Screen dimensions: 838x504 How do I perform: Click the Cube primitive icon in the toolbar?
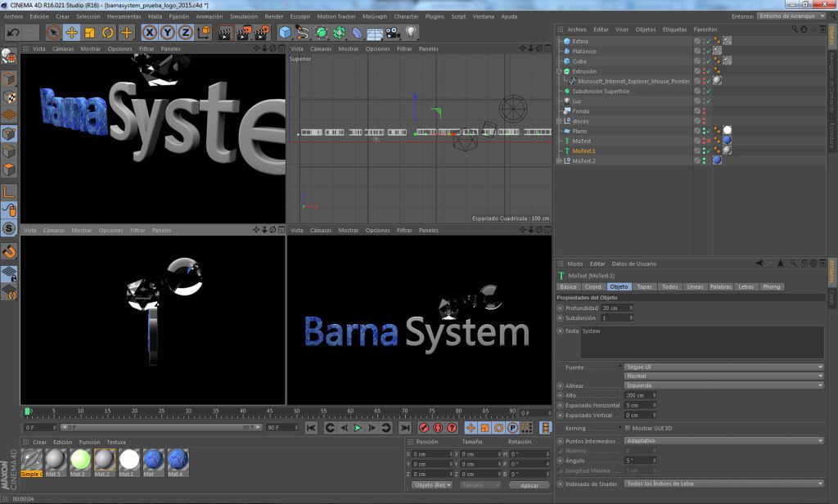coord(285,32)
